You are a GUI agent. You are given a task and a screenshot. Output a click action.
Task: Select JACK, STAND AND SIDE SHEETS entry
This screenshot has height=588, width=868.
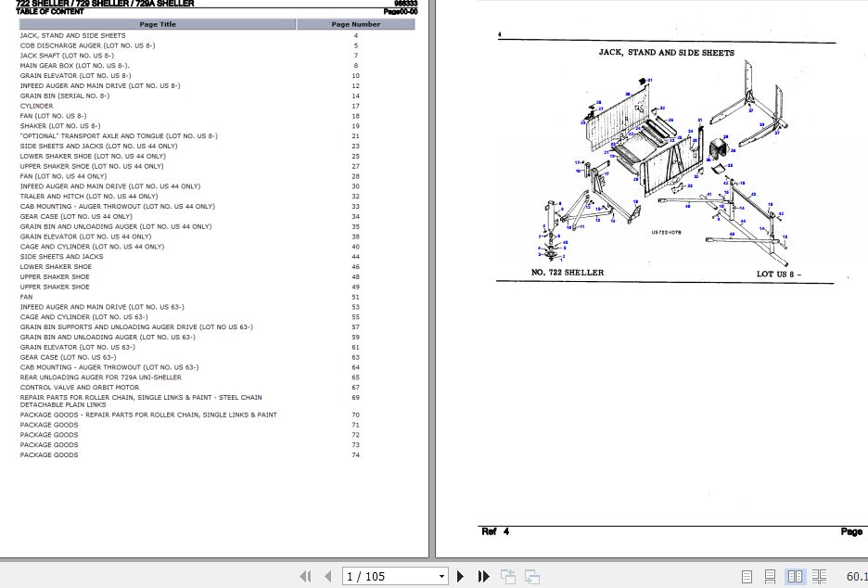click(x=72, y=35)
